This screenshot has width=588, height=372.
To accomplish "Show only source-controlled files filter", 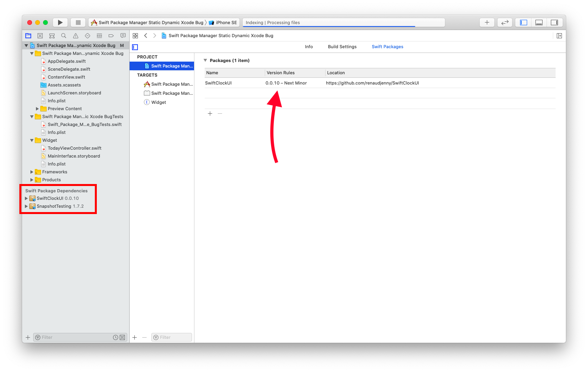I will [122, 337].
